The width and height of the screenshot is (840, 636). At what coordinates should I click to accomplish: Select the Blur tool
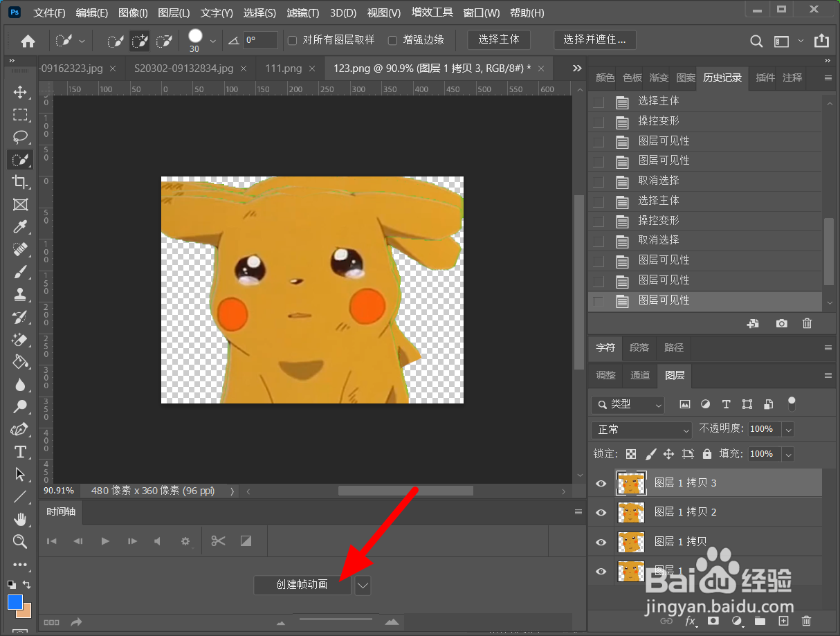tap(20, 385)
